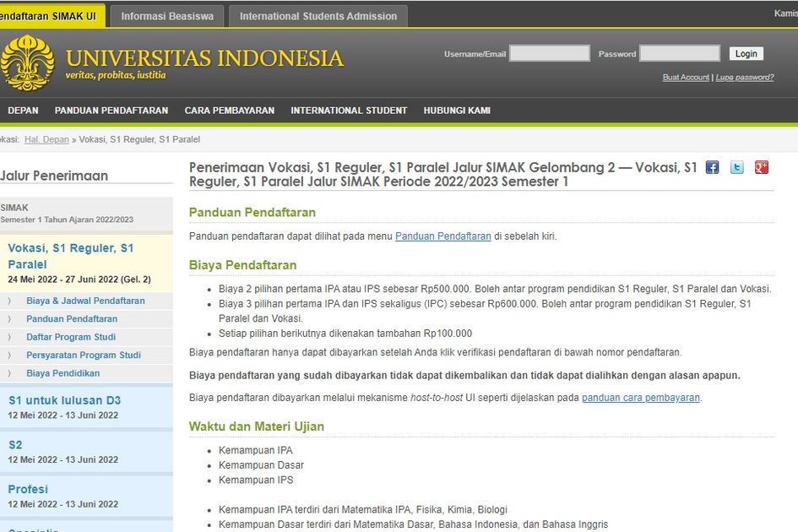The width and height of the screenshot is (798, 532).
Task: Share page via Facebook icon
Action: [x=712, y=167]
